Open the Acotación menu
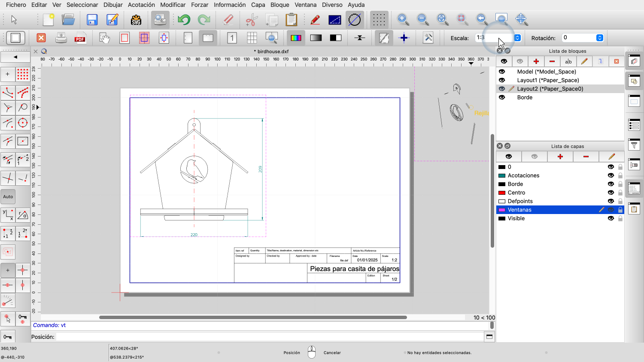644x362 pixels. [141, 5]
